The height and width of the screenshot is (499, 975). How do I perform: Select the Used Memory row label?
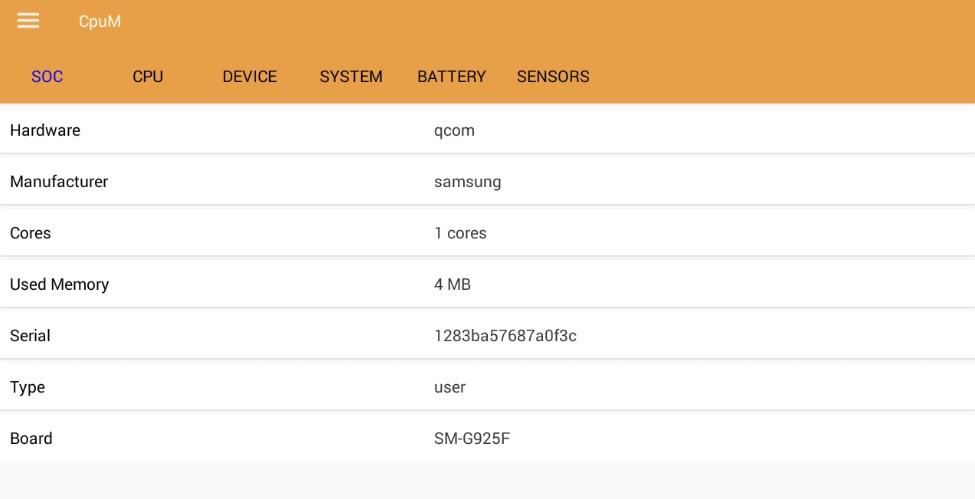pos(59,284)
